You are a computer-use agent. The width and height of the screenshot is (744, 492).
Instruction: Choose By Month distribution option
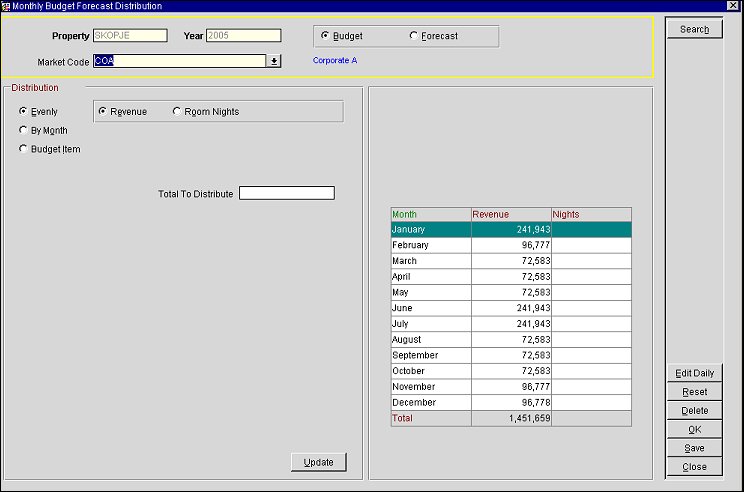pos(23,130)
